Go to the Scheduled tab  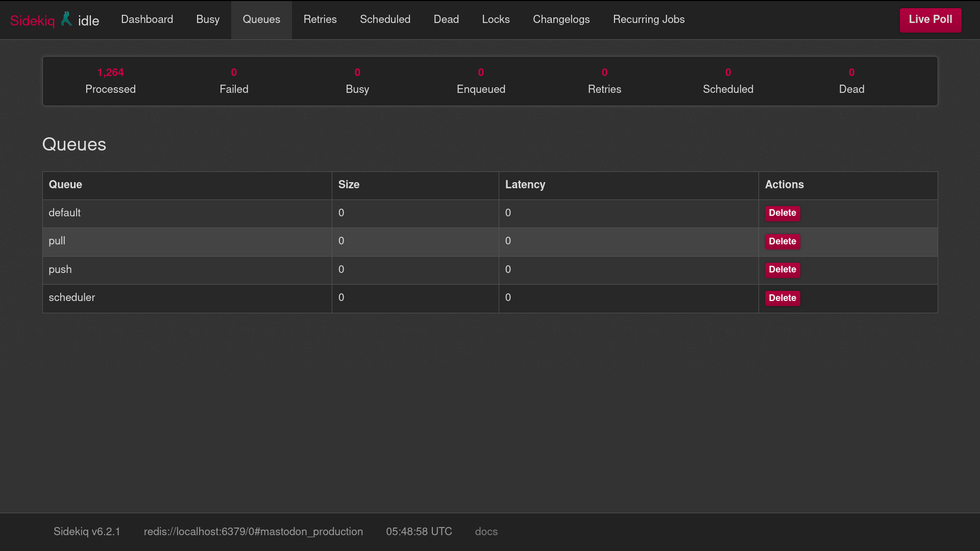[385, 19]
